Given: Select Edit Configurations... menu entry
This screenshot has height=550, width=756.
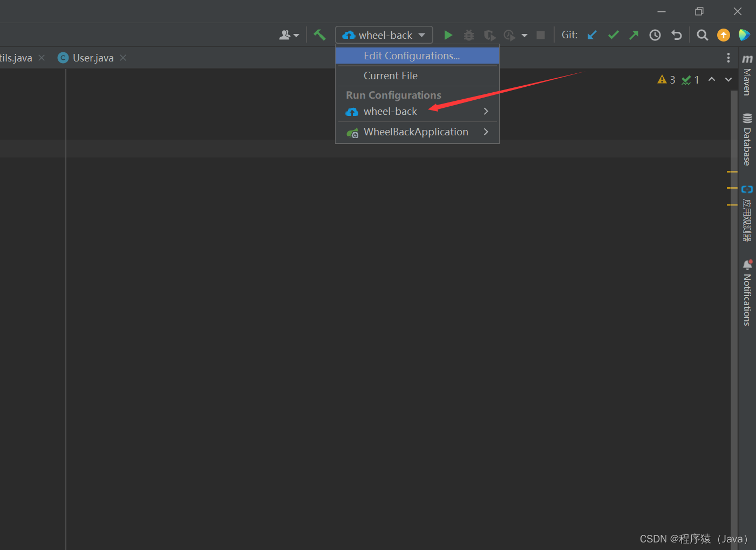Looking at the screenshot, I should coord(418,56).
